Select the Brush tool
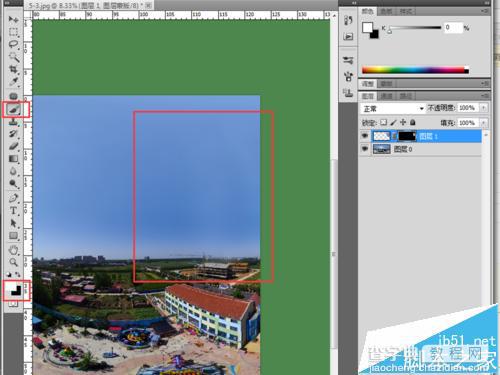 13,109
